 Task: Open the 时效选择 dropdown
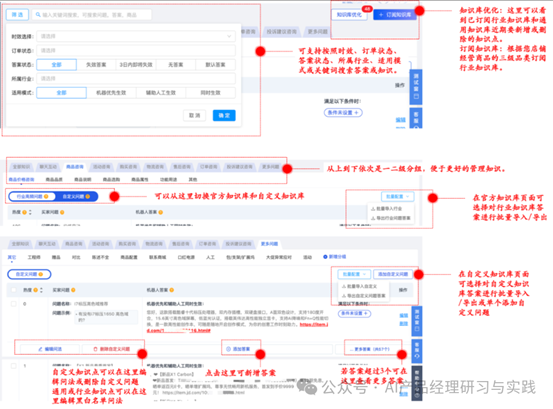[136, 36]
